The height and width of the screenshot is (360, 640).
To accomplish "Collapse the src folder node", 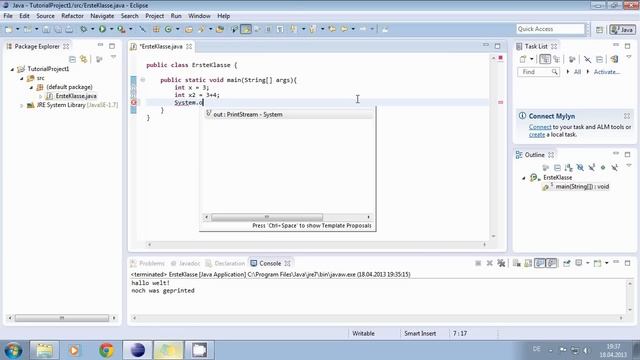I will pyautogui.click(x=22, y=78).
